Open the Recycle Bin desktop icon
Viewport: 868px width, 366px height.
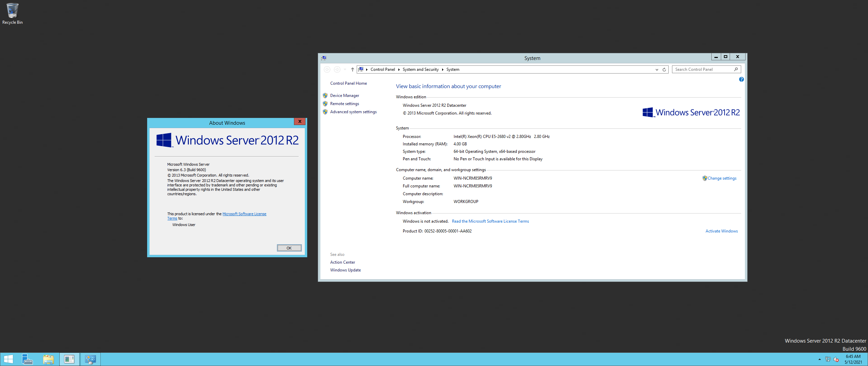coord(12,14)
